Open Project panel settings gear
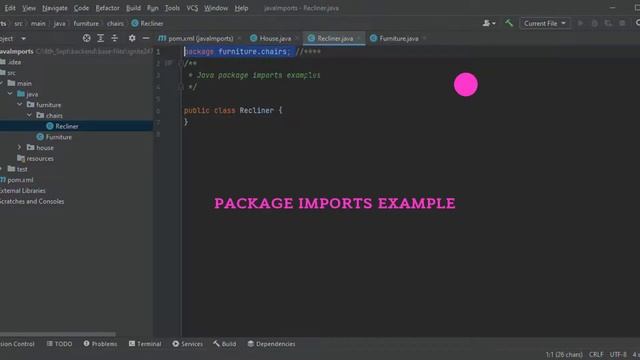The width and height of the screenshot is (640, 360). click(132, 38)
